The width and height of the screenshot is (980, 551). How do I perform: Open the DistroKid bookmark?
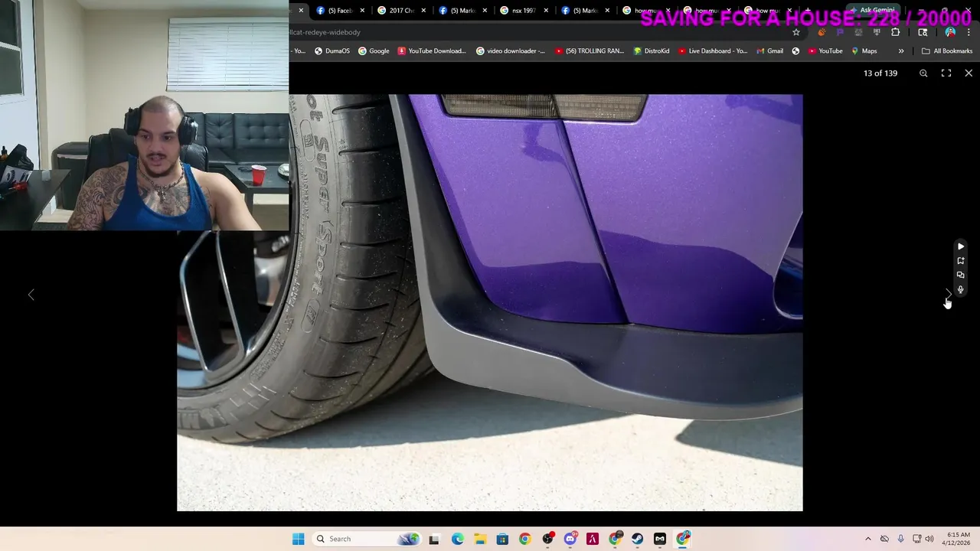pos(652,51)
